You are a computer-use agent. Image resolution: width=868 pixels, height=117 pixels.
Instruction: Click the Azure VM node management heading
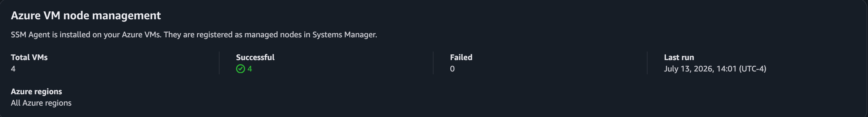coord(86,15)
